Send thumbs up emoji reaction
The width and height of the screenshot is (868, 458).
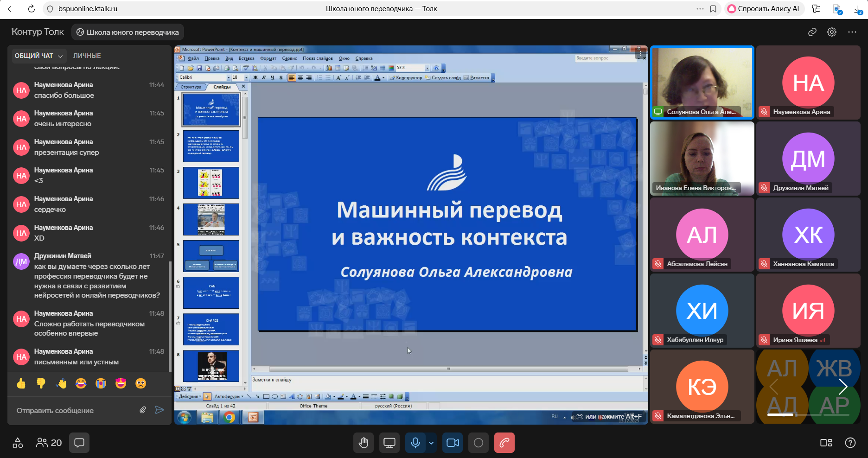(21, 383)
